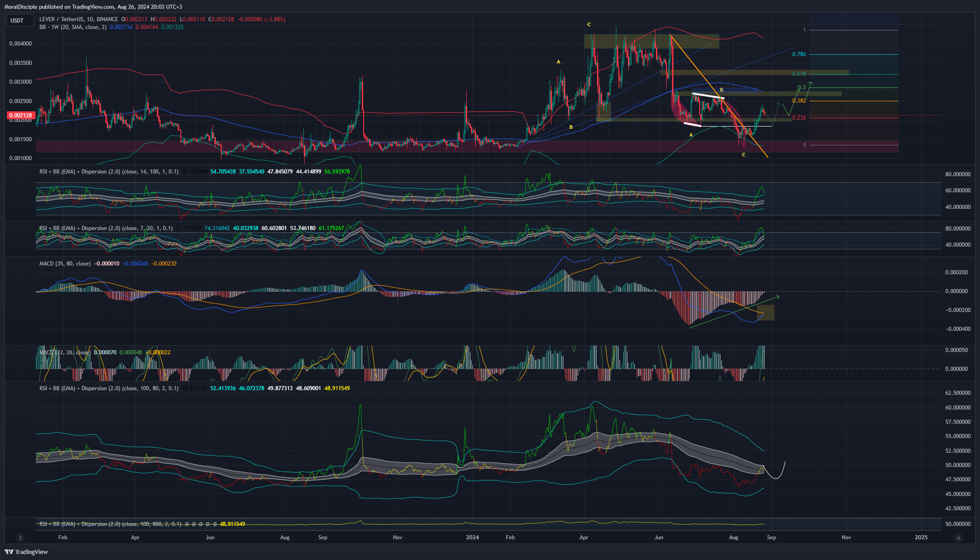Click the BB basis value 0.002734

tap(121, 27)
